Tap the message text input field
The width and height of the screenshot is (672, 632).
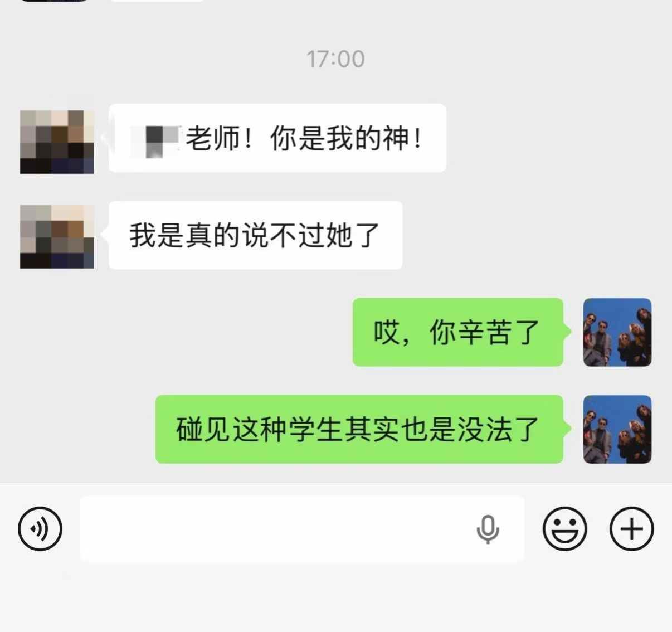303,528
